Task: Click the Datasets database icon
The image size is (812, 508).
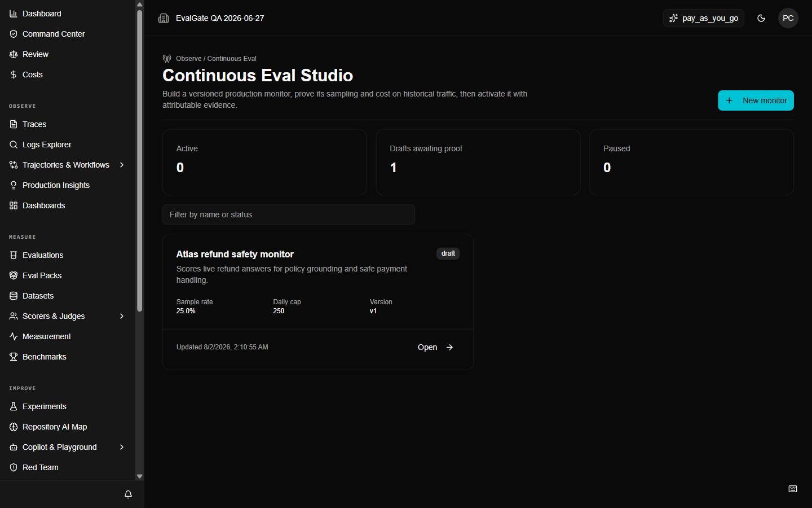Action: click(14, 296)
